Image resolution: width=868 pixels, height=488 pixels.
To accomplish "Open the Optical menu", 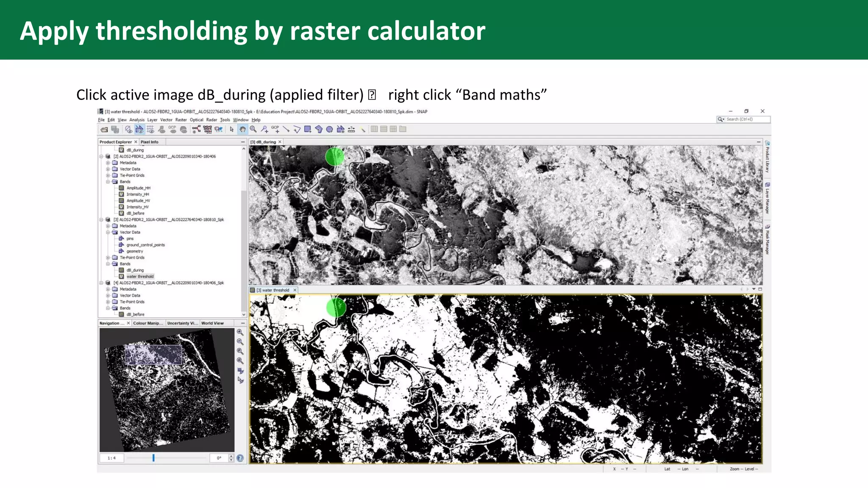I will tap(196, 120).
